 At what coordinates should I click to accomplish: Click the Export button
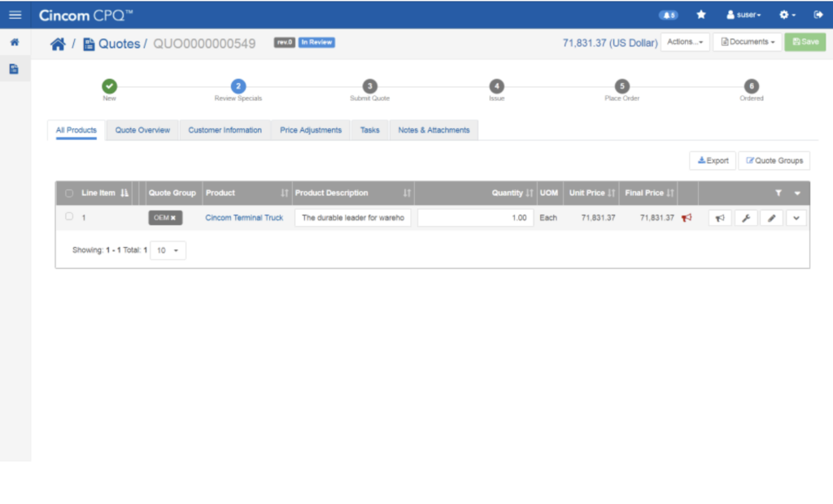(713, 160)
